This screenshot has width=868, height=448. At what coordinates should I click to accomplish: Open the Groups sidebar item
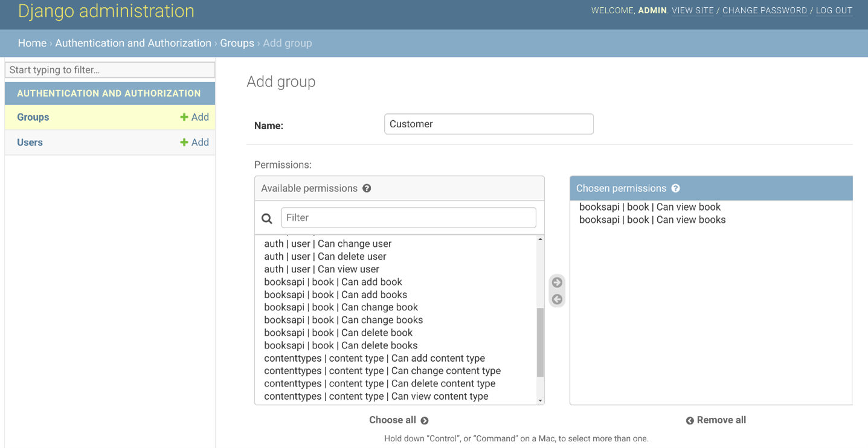(33, 117)
